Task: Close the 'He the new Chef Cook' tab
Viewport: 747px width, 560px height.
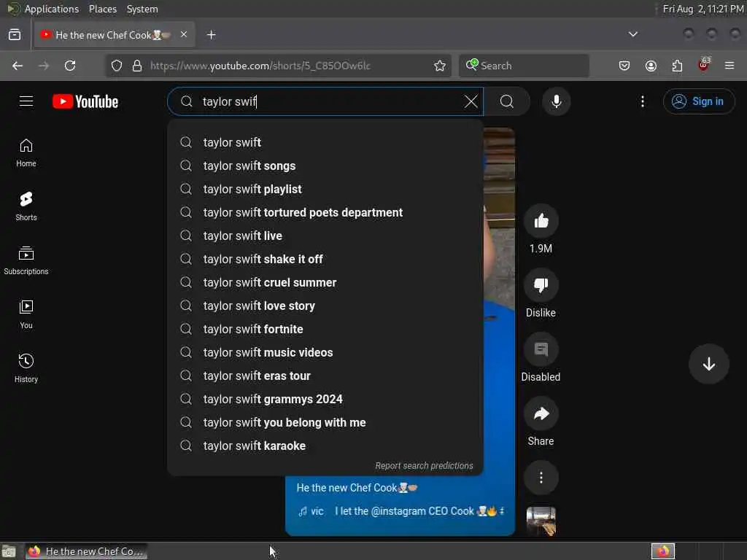Action: coord(184,34)
